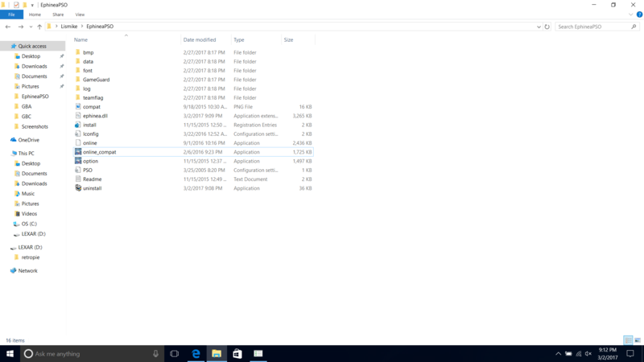Open EphineaPSO in the navigation pane
This screenshot has height=362, width=644.
35,97
